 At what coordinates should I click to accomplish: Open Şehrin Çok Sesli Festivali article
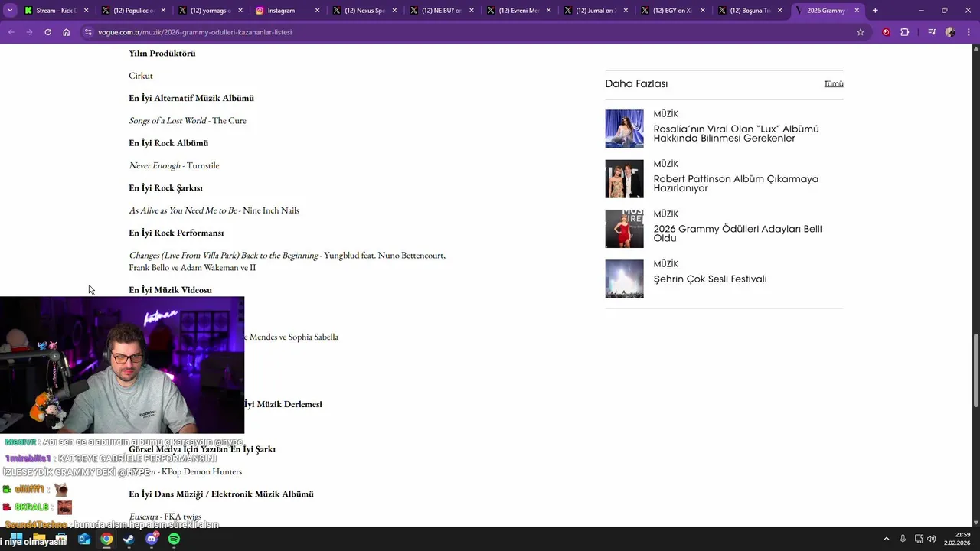coord(710,279)
